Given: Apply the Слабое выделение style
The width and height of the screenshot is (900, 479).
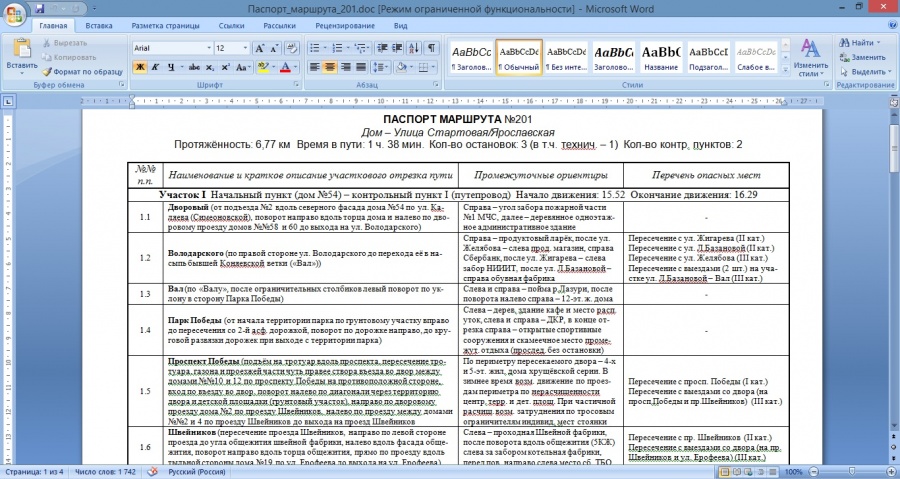Looking at the screenshot, I should (x=756, y=57).
